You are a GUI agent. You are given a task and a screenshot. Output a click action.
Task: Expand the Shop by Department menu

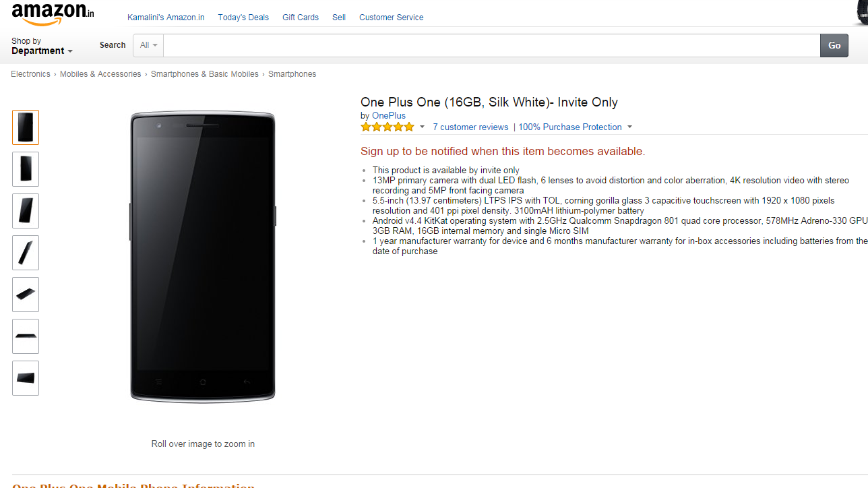pyautogui.click(x=42, y=46)
